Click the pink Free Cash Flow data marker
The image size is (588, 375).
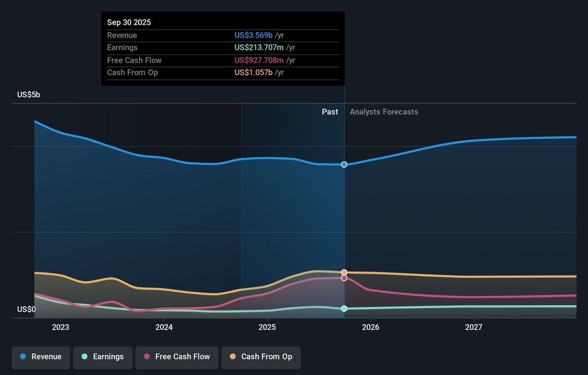pos(344,278)
